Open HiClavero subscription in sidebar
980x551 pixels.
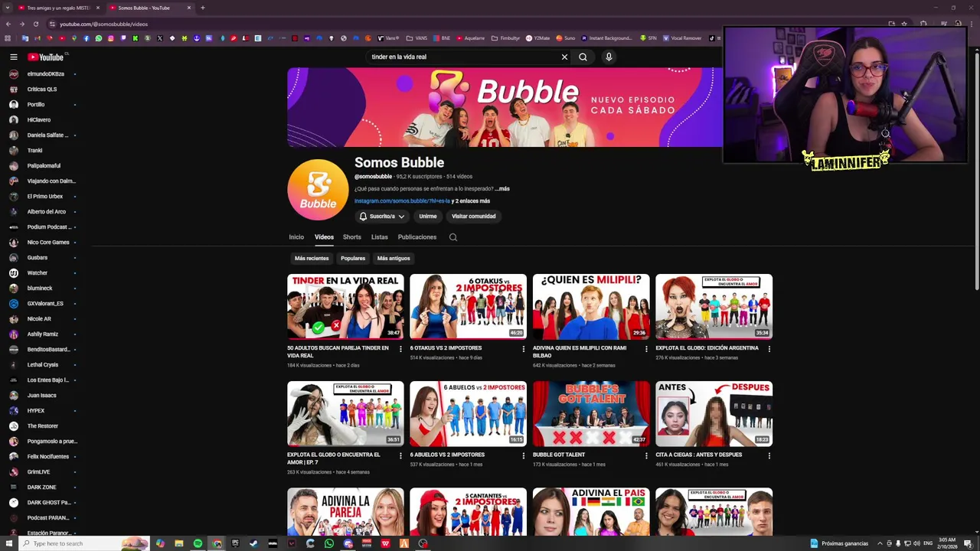(x=39, y=120)
